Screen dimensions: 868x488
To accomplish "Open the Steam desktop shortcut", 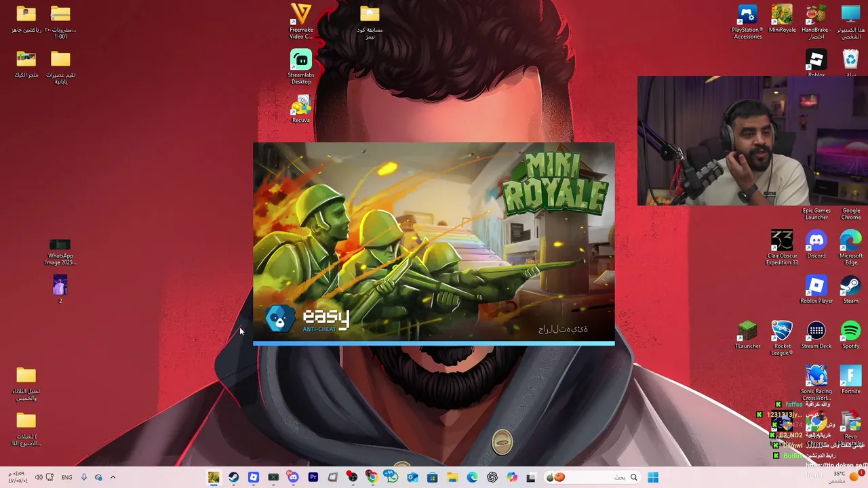I will tap(850, 289).
